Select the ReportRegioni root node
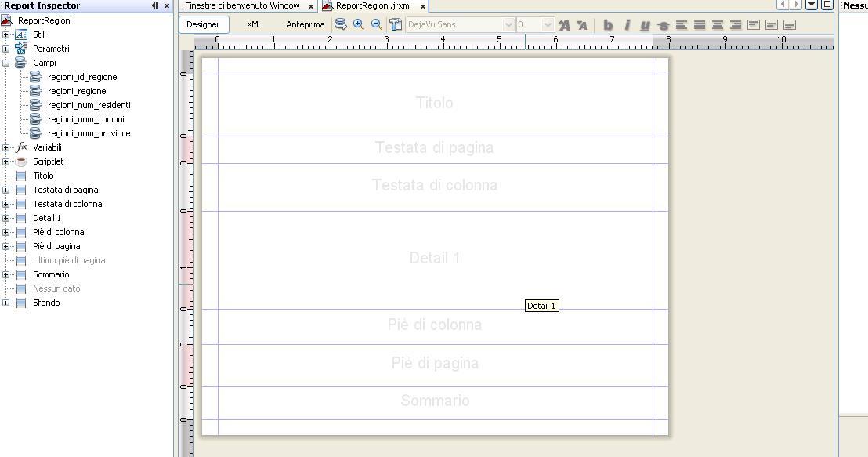This screenshot has width=868, height=457. (x=45, y=20)
